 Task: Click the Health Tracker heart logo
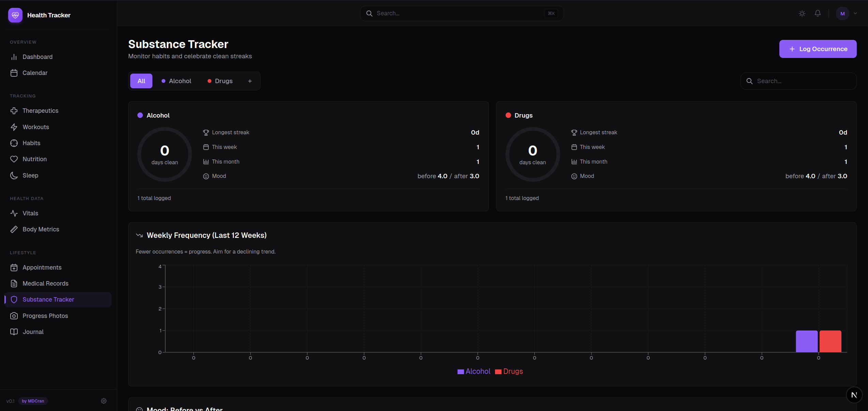[x=15, y=15]
